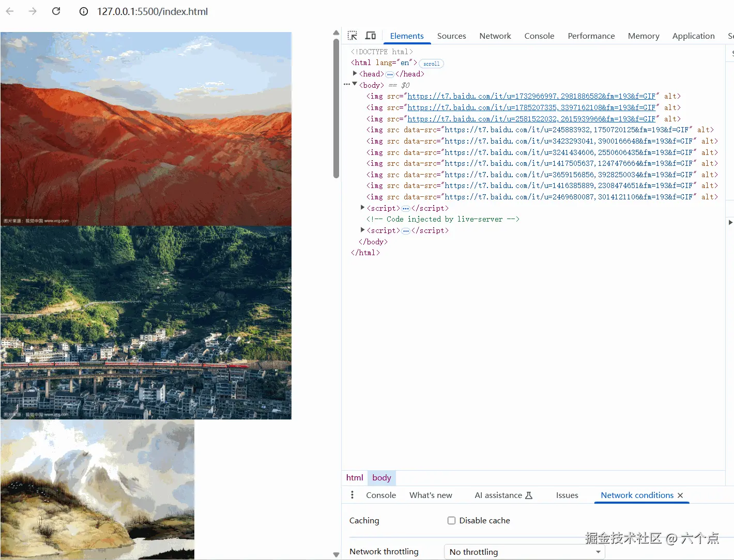The width and height of the screenshot is (734, 560).
Task: Go back with the browser back arrow
Action: pos(9,11)
